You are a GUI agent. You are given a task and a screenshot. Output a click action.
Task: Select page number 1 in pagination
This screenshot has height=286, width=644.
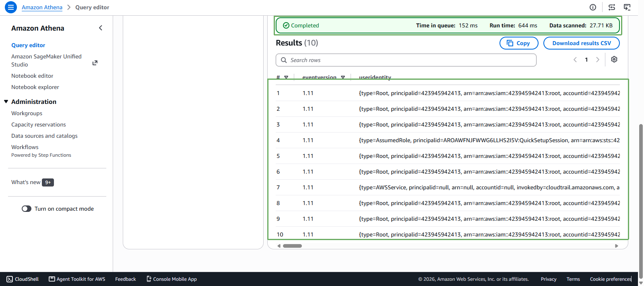[586, 60]
